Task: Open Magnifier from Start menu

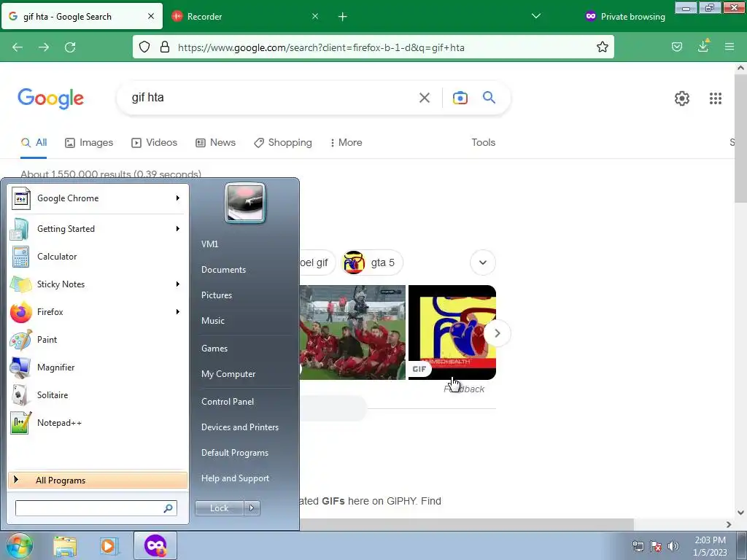Action: click(98, 367)
